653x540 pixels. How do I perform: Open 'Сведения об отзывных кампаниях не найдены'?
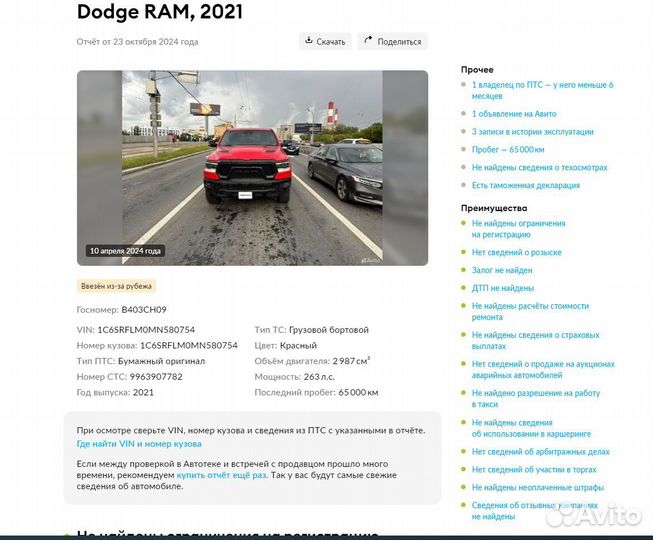click(534, 511)
